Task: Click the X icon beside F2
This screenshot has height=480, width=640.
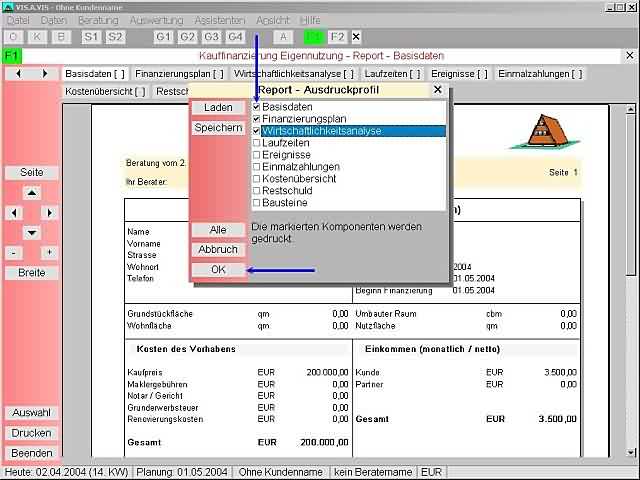Action: tap(356, 37)
